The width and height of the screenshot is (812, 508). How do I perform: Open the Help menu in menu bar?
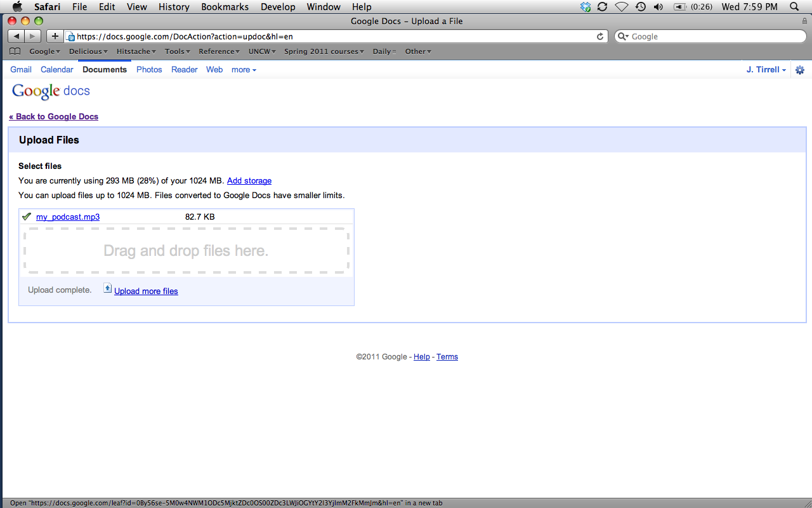click(x=362, y=7)
